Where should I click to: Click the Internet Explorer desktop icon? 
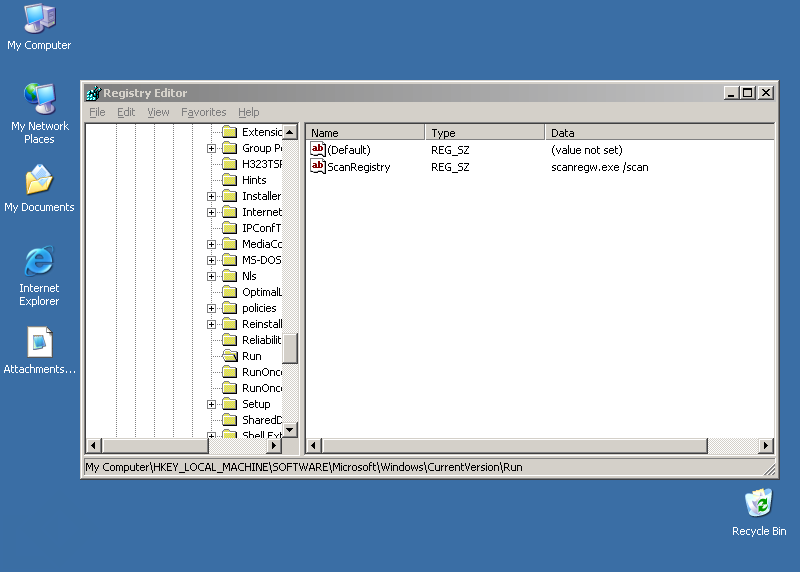click(x=39, y=262)
